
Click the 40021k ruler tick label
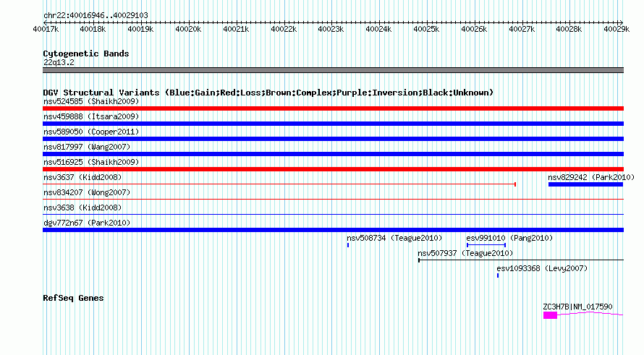(236, 29)
